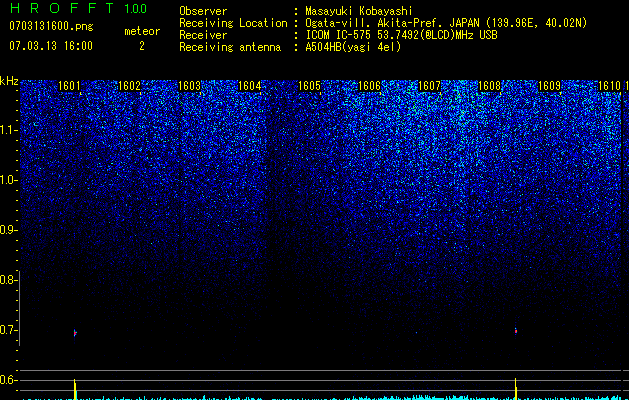
Task: Click the meteor count label
Action: coord(142,31)
